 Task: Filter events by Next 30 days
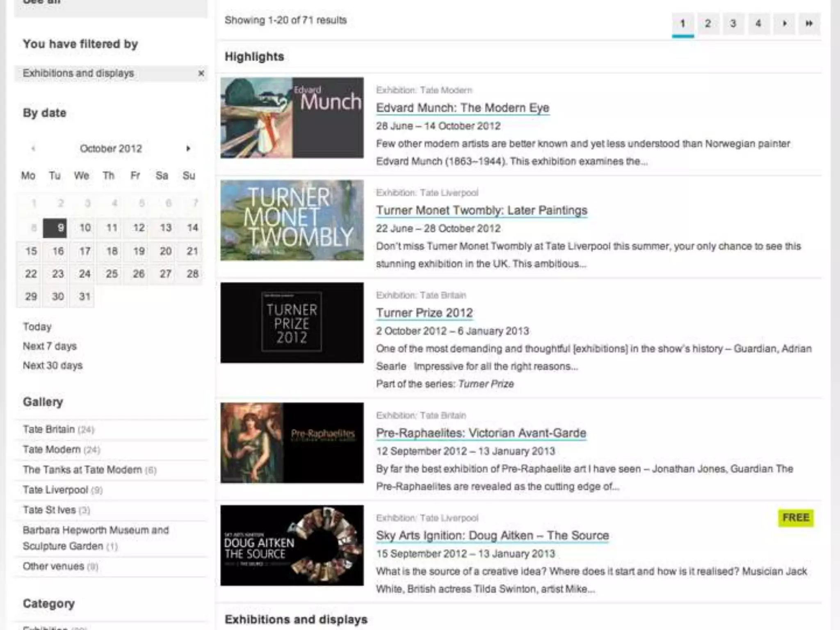click(x=52, y=365)
